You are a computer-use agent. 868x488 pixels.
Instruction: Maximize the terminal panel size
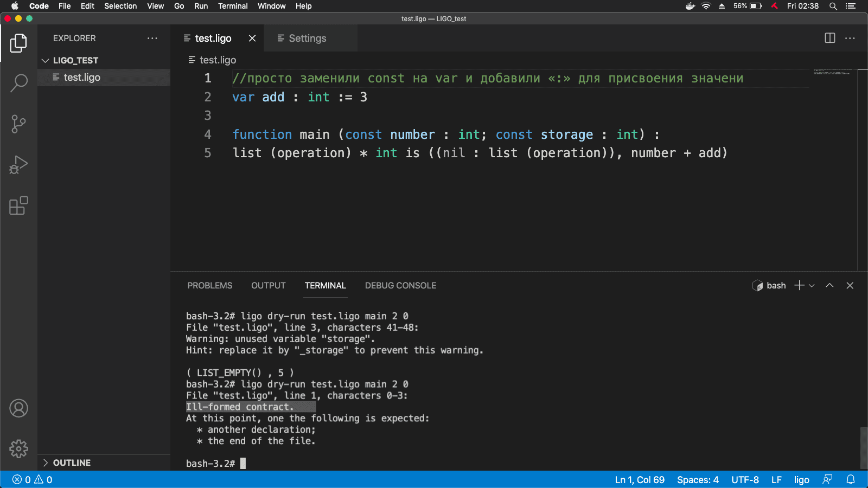coord(829,285)
